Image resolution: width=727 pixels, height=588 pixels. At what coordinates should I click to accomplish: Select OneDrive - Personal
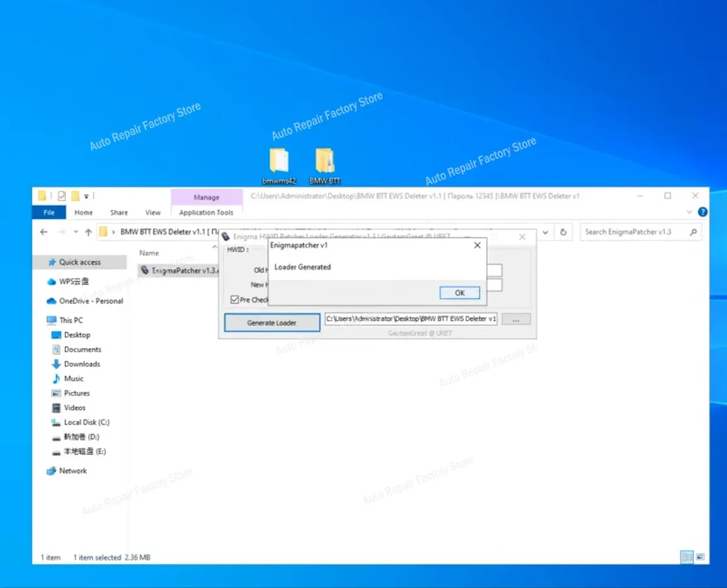pos(91,301)
